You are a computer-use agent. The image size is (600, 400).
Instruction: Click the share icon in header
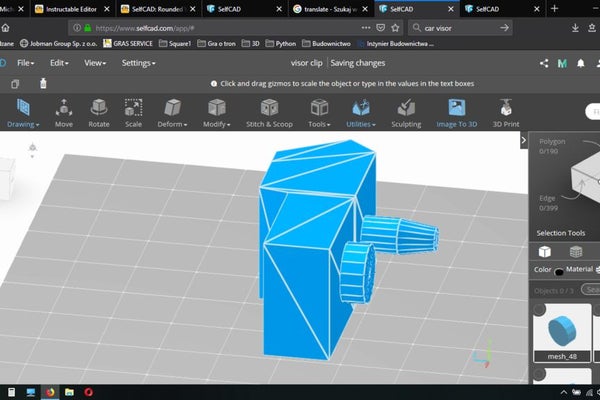point(544,63)
